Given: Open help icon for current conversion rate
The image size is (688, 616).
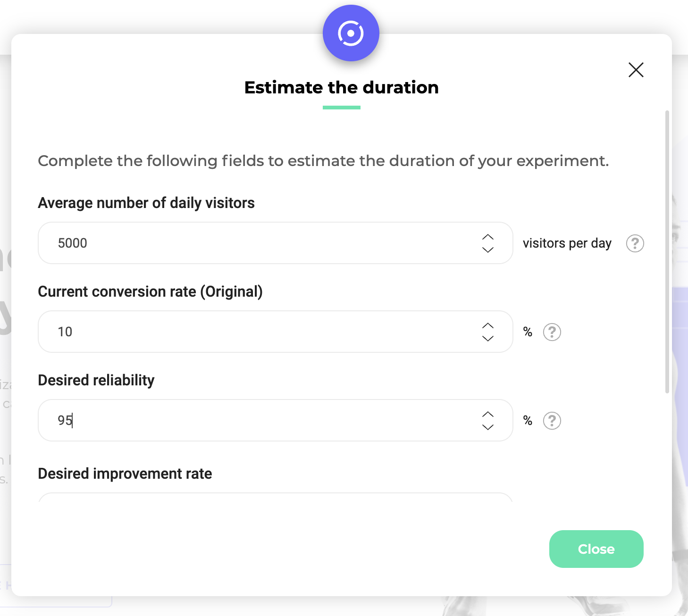Looking at the screenshot, I should 552,332.
